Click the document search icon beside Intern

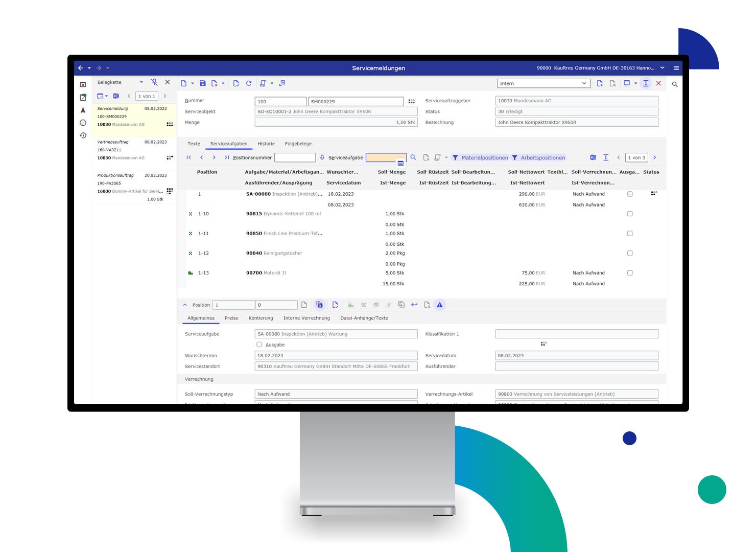[612, 83]
